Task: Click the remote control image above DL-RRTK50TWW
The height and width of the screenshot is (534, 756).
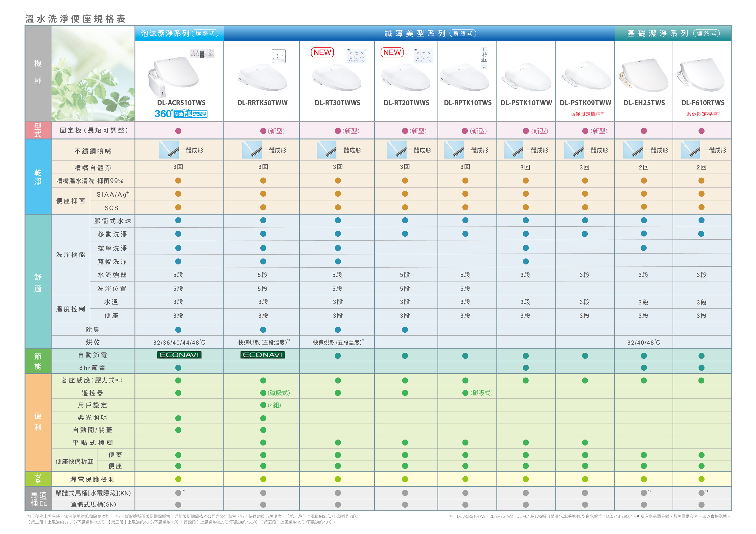Action: click(x=278, y=56)
